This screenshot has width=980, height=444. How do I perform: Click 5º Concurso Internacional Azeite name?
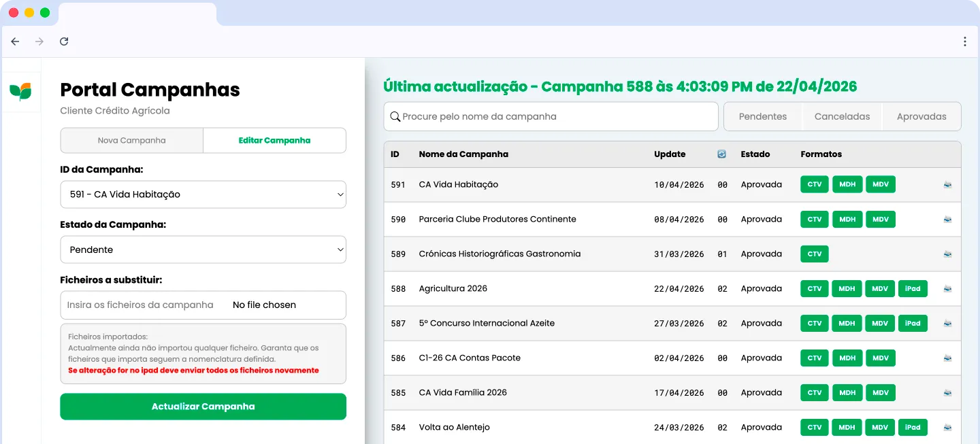click(487, 324)
